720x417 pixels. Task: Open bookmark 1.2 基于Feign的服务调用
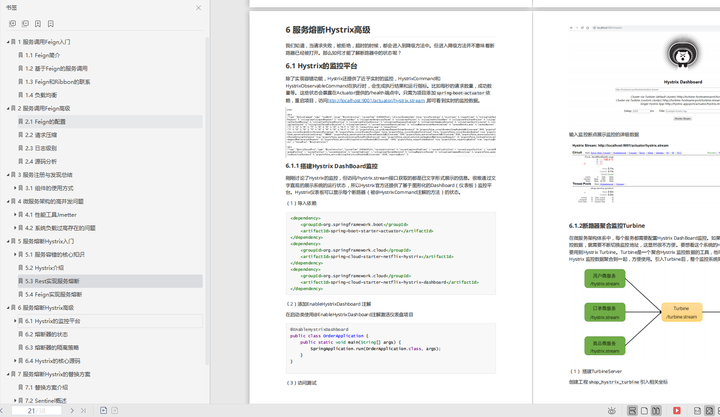56,68
